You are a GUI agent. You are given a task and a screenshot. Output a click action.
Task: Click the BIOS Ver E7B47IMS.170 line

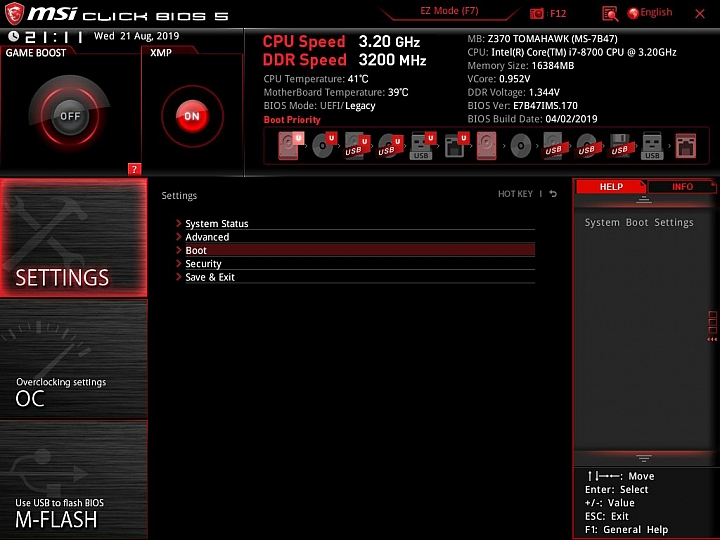tap(523, 106)
